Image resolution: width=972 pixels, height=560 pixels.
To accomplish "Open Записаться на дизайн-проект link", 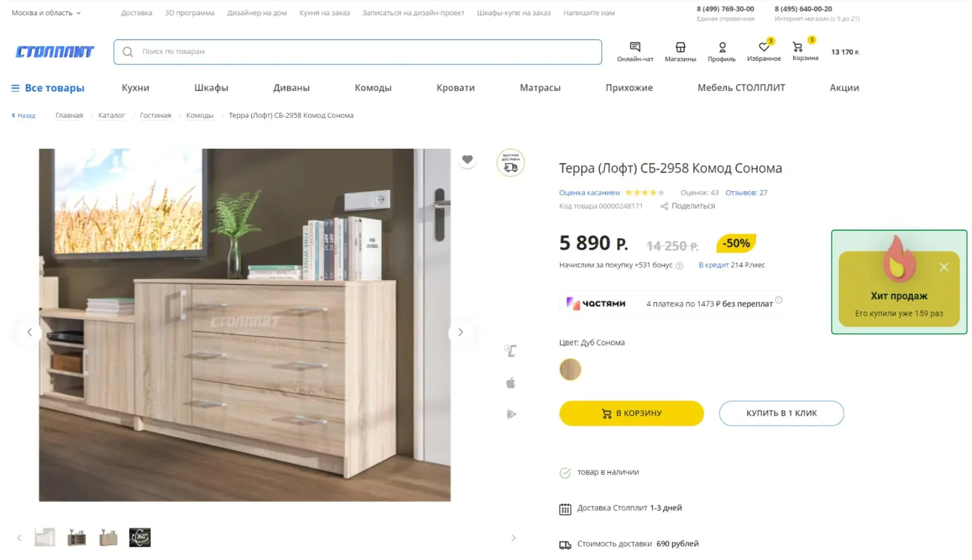I will click(x=413, y=13).
